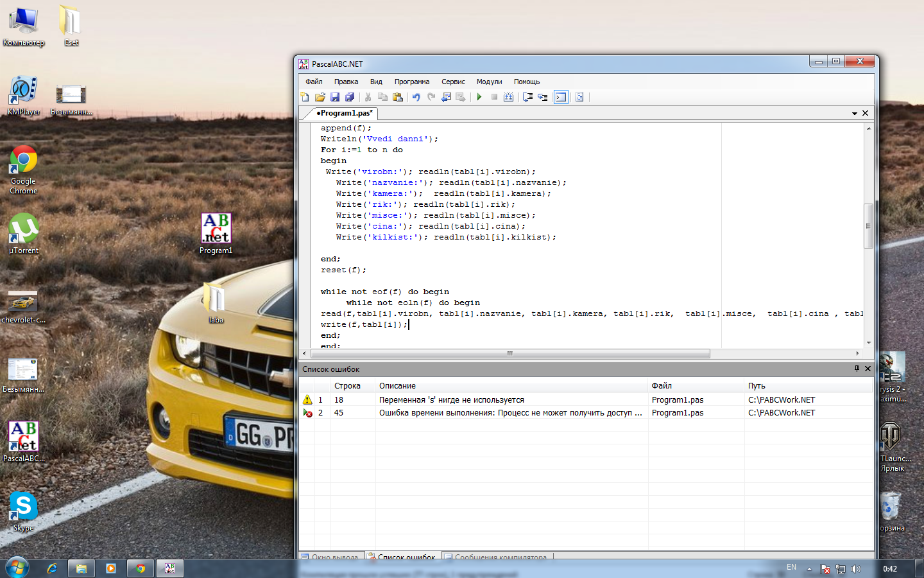Sort errors by the Описание column header

point(397,386)
